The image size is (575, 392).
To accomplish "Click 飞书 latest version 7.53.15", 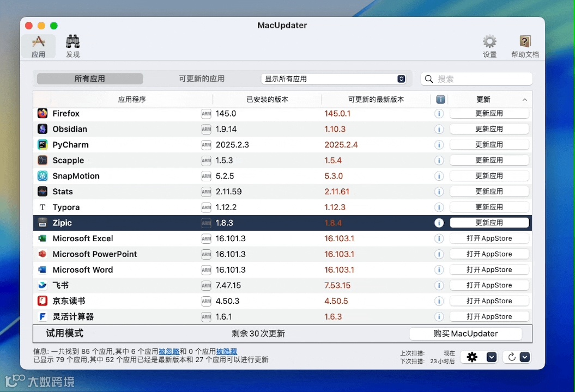I will tap(337, 285).
